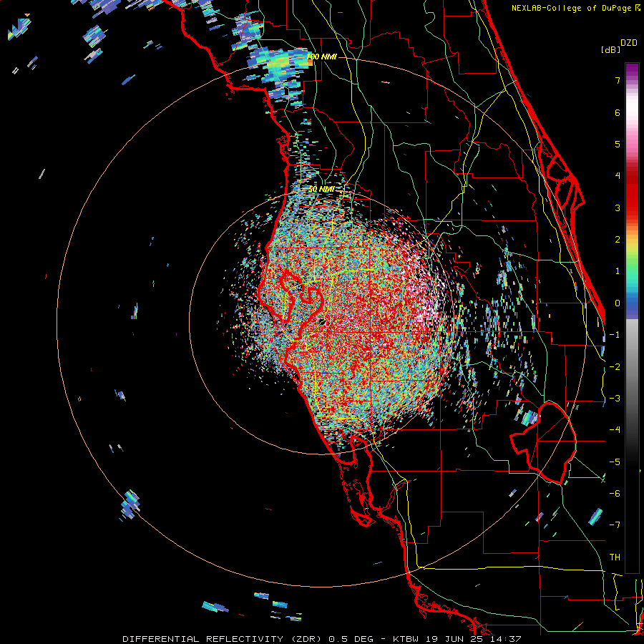Click the -7 value on the dB scale

(615, 525)
